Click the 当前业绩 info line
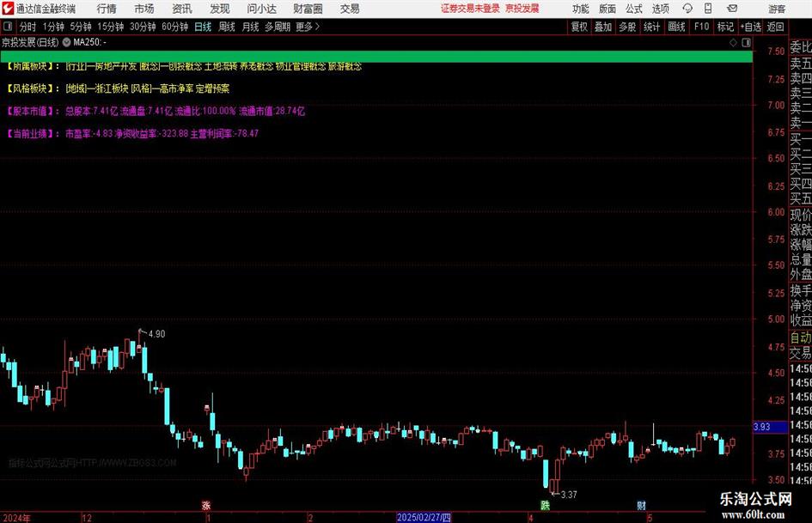 pos(132,134)
